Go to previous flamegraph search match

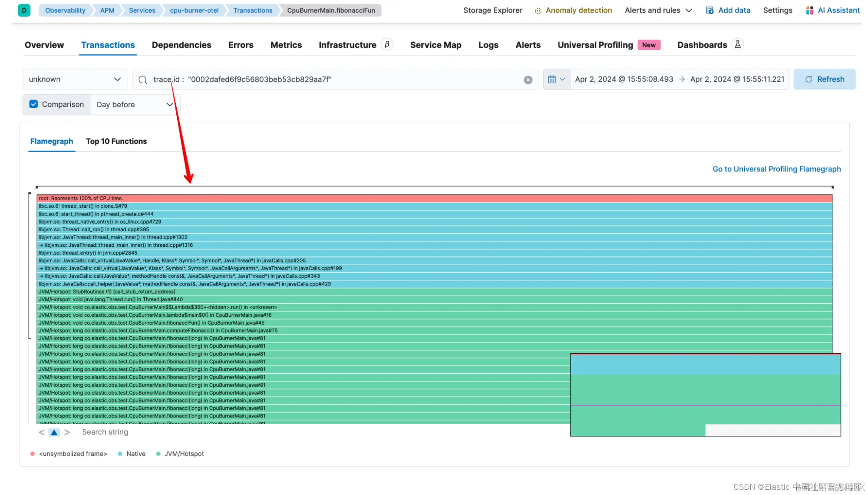pos(42,432)
